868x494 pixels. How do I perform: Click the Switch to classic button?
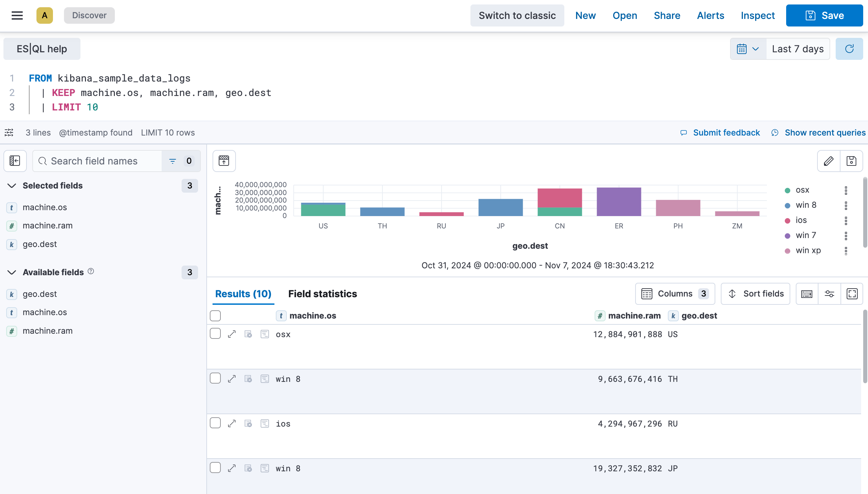point(517,15)
